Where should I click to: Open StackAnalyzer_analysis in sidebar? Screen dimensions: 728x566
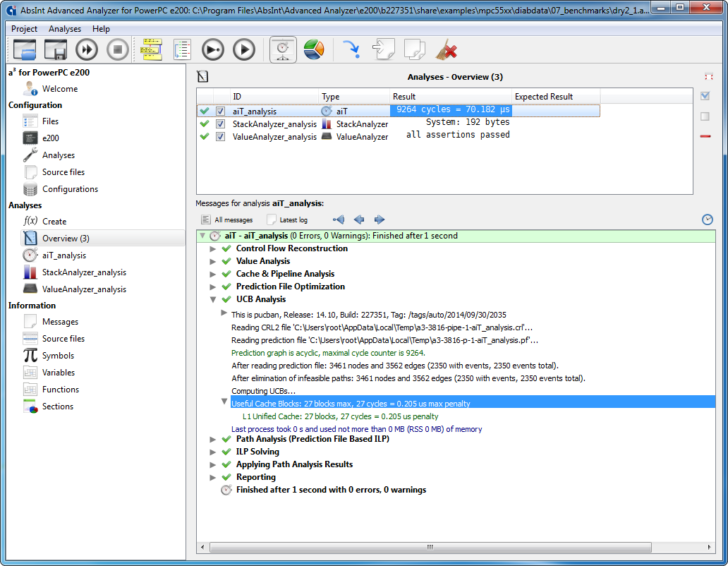[x=84, y=272]
